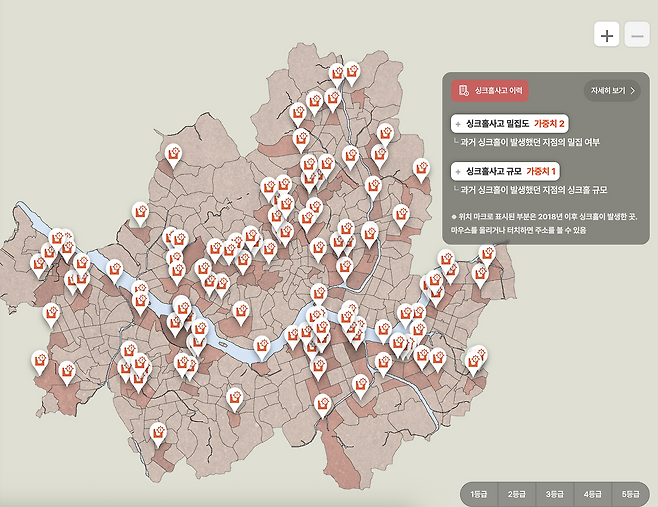Click the document icon beside 싱크홀사고 이력
Screen dimensions: 658x507
pos(463,91)
